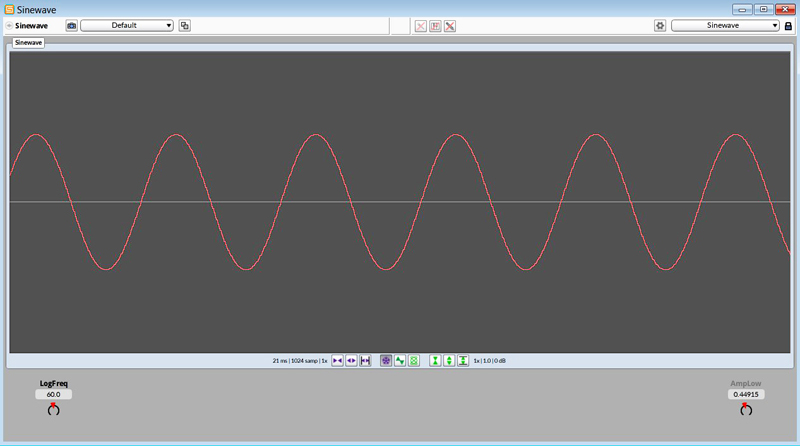Click the LogFreq knob
This screenshot has width=800, height=446.
[54, 409]
